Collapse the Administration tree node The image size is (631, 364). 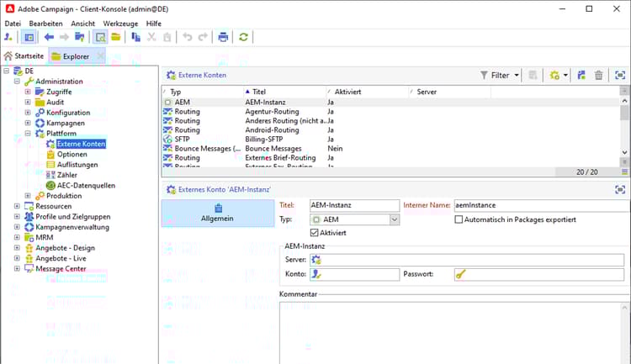[17, 82]
